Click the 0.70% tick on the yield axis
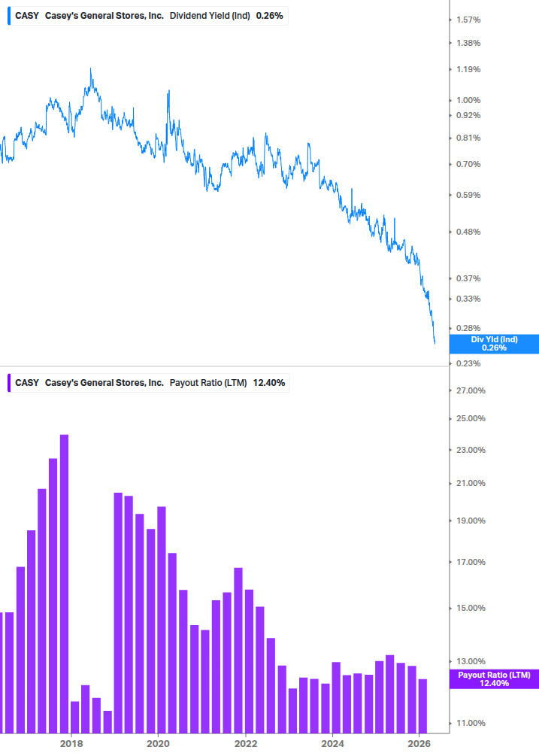The width and height of the screenshot is (539, 756). tap(468, 165)
